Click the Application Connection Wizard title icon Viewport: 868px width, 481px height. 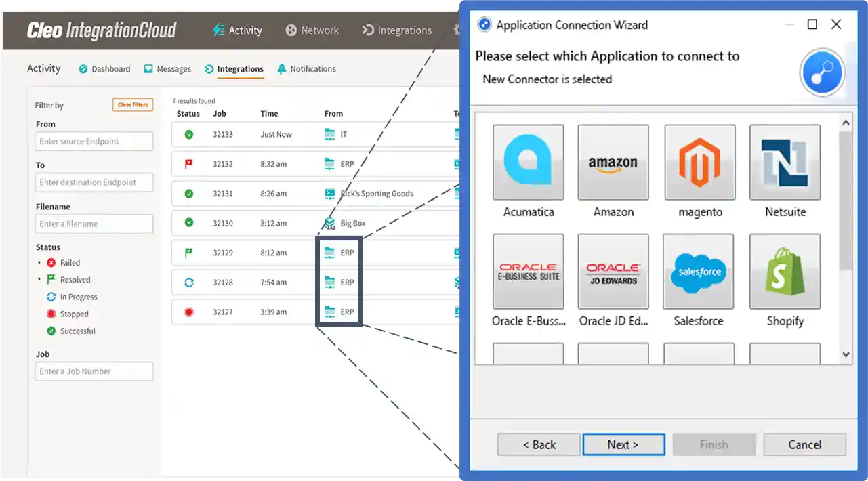point(484,25)
